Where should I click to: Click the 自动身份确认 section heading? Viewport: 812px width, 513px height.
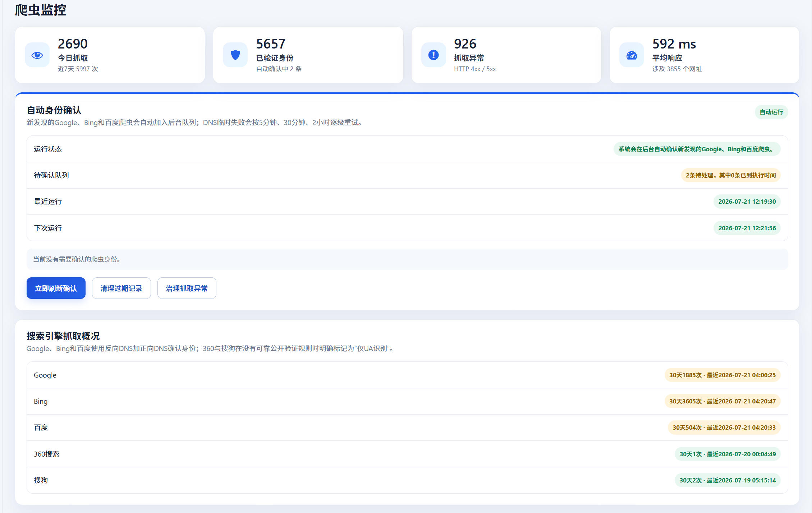[54, 110]
